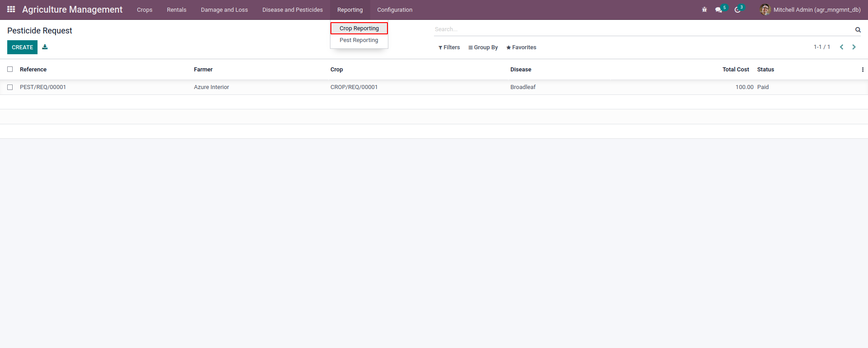Screen dimensions: 868x348
Task: Click the export download icon
Action: pos(45,47)
